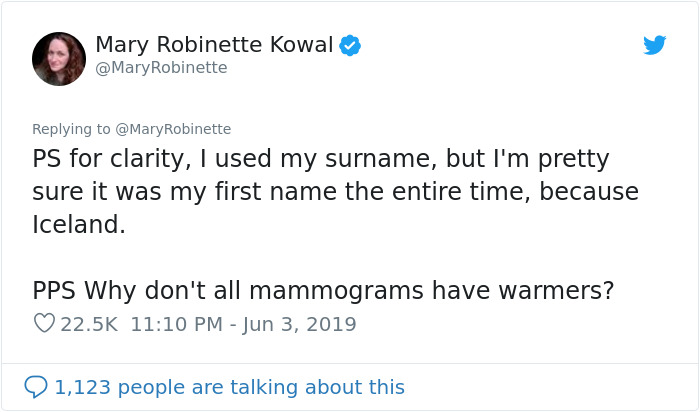Click the line starting 'sure it was my first name'
This screenshot has height=412, width=700.
point(335,191)
